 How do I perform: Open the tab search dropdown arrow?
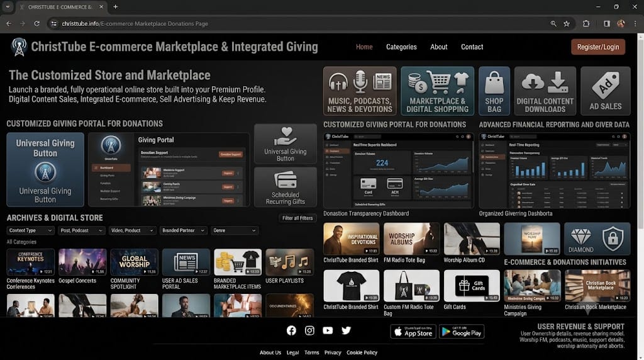pos(8,6)
